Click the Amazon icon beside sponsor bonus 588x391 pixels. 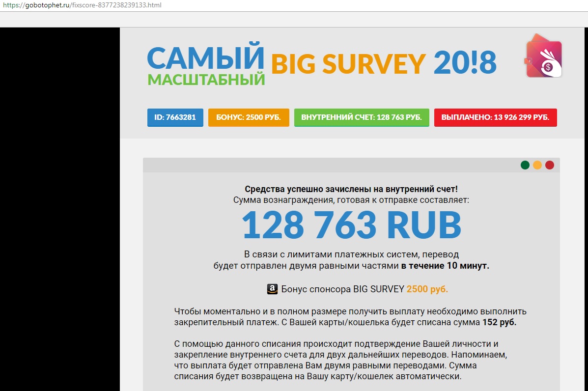click(272, 289)
